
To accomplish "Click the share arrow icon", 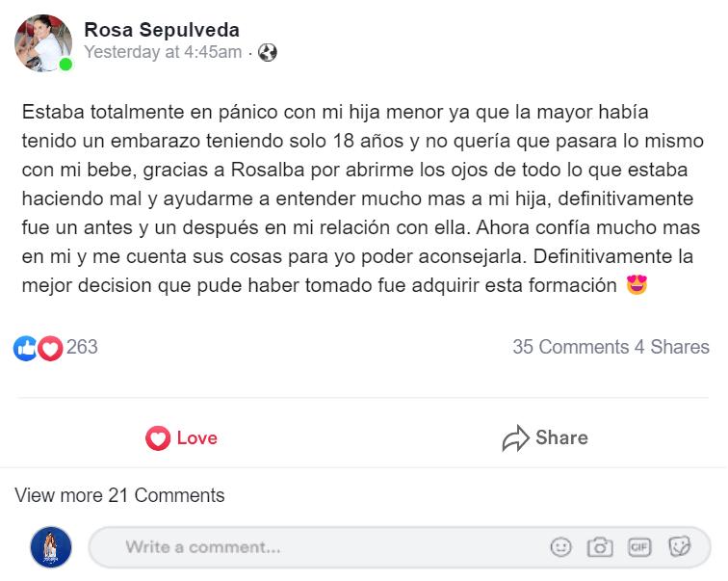I will pyautogui.click(x=516, y=438).
